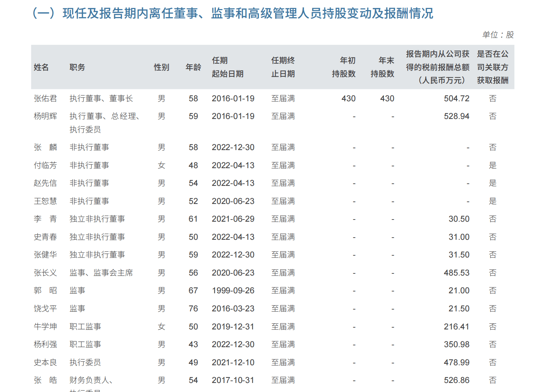The image size is (543, 392).
Task: Click the 任期起始日期 column header
Action: [x=228, y=67]
